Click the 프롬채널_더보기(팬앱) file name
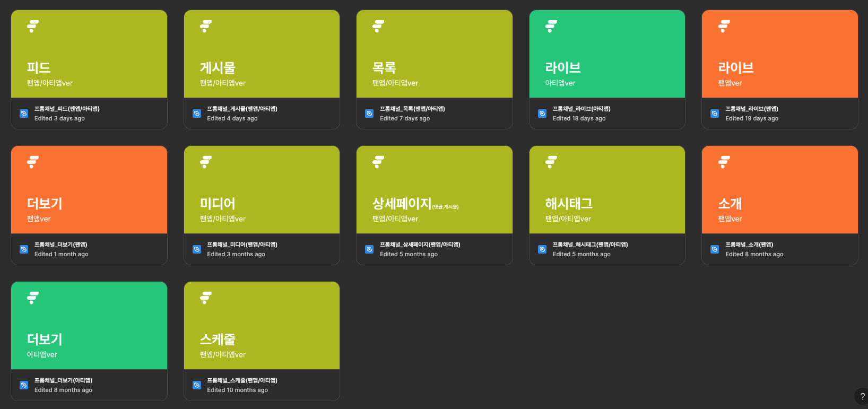 (60, 245)
